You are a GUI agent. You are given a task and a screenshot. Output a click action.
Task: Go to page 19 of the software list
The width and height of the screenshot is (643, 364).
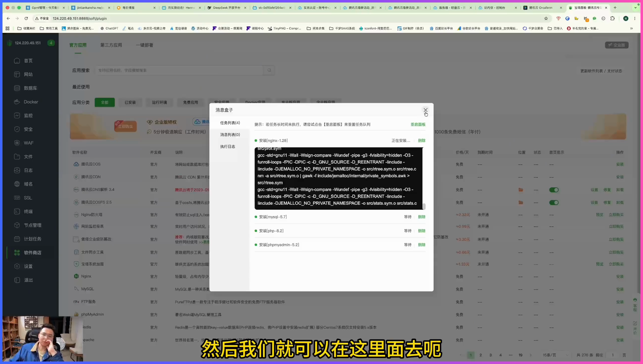[x=520, y=355]
